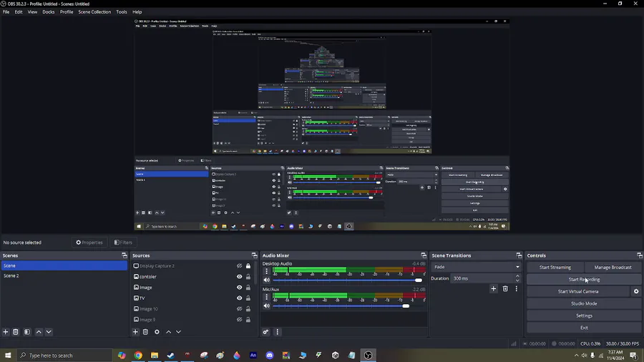This screenshot has width=644, height=362.
Task: Open the Edit menu
Action: (x=19, y=12)
